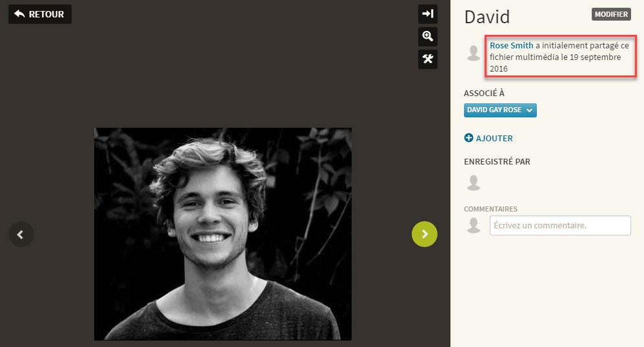Expand the DAVID GAY ROSE dropdown chevron
The width and height of the screenshot is (644, 347).
click(529, 110)
